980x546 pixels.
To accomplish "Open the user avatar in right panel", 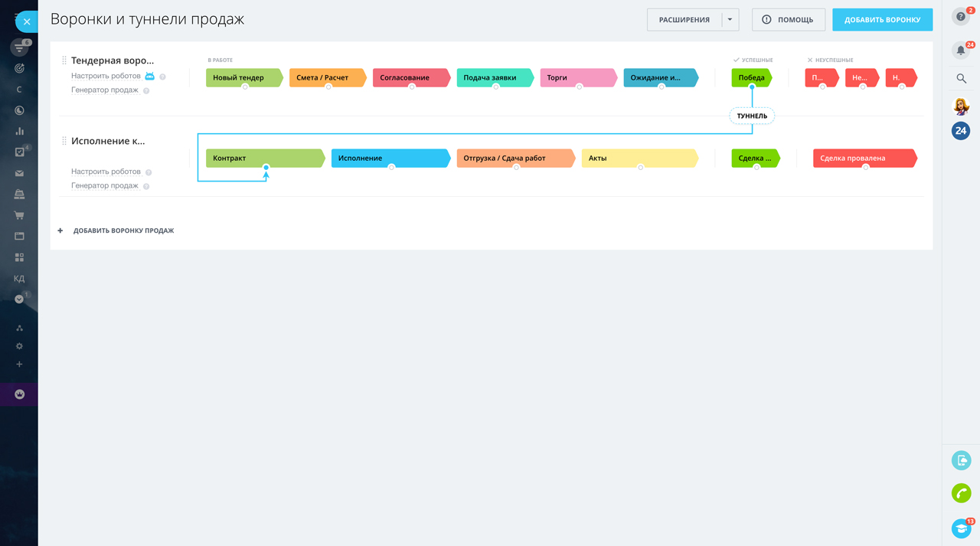I will (961, 106).
